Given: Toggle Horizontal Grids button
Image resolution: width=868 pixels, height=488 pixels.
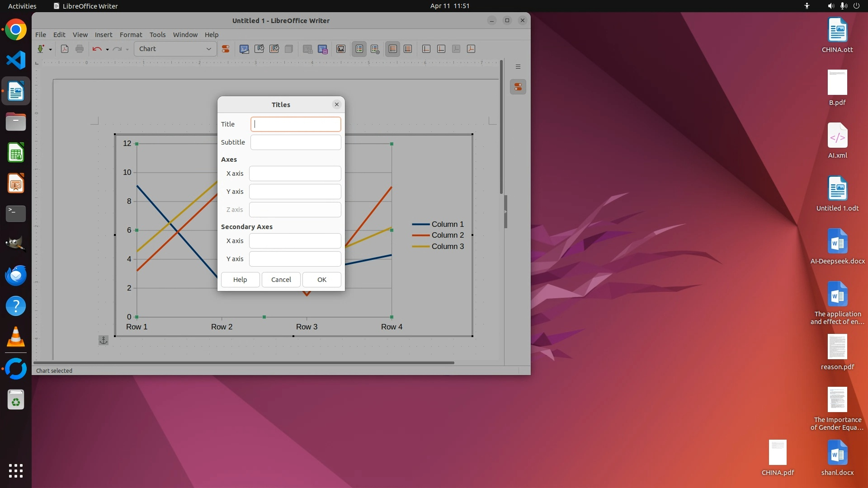Looking at the screenshot, I should (x=393, y=49).
